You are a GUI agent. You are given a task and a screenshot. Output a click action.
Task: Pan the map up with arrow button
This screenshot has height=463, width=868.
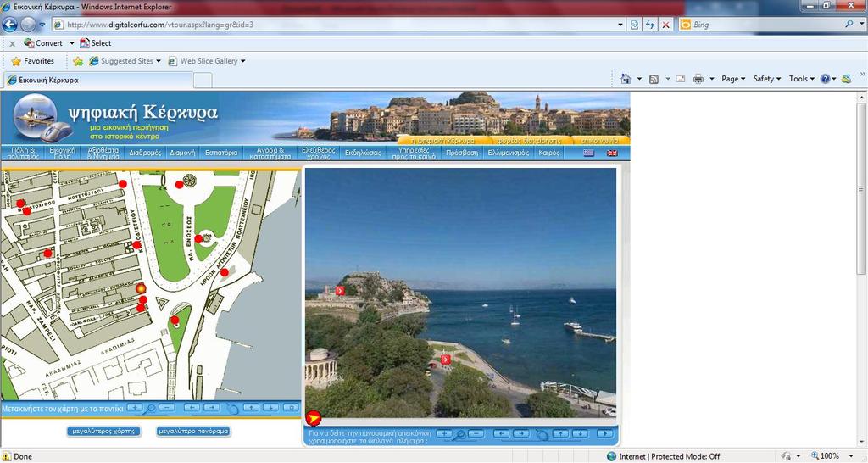(251, 408)
